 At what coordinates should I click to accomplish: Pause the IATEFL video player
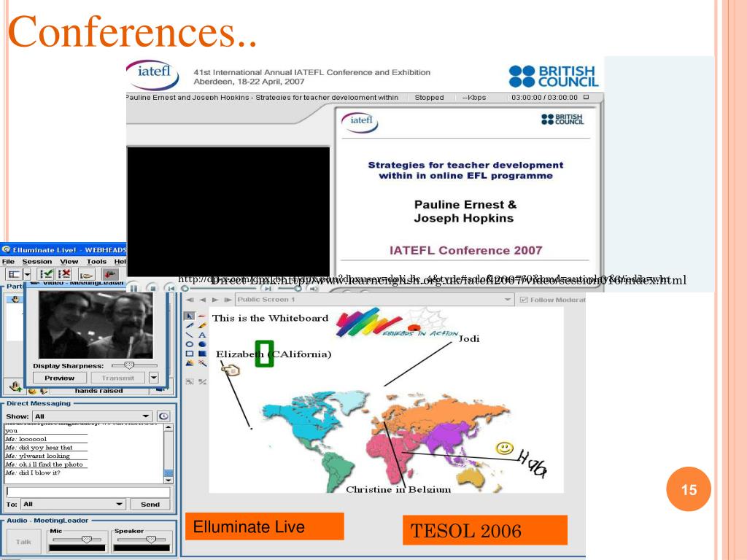coord(134,288)
